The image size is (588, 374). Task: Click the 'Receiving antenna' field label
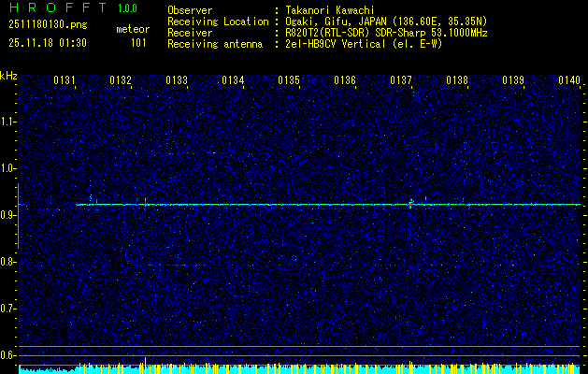[215, 44]
